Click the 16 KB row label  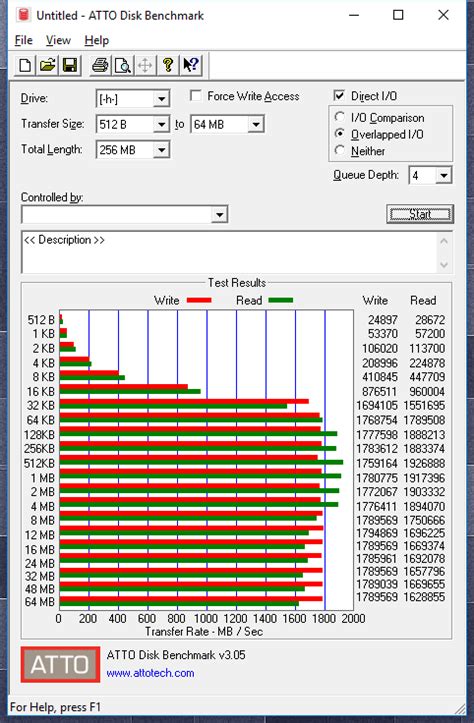40,391
